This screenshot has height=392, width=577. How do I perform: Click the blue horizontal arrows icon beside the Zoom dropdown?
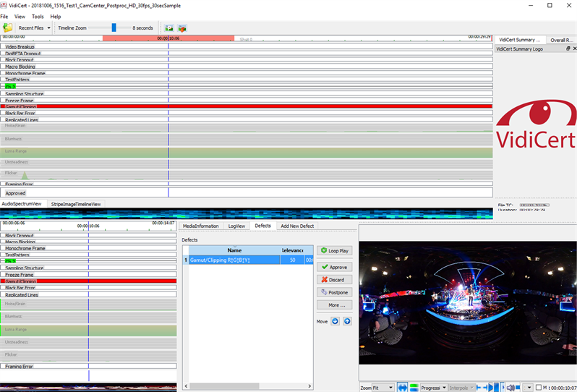pyautogui.click(x=402, y=388)
